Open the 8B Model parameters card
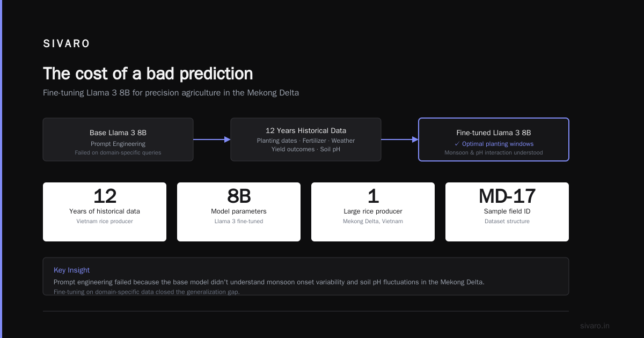Screen dimensions: 644x338 [x=239, y=212]
